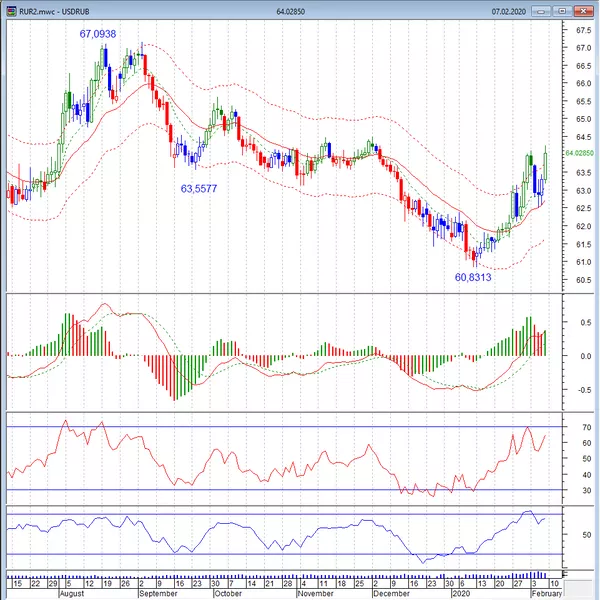Click the green 64.02850 current price marker
Image resolution: width=600 pixels, height=600 pixels.
click(580, 153)
